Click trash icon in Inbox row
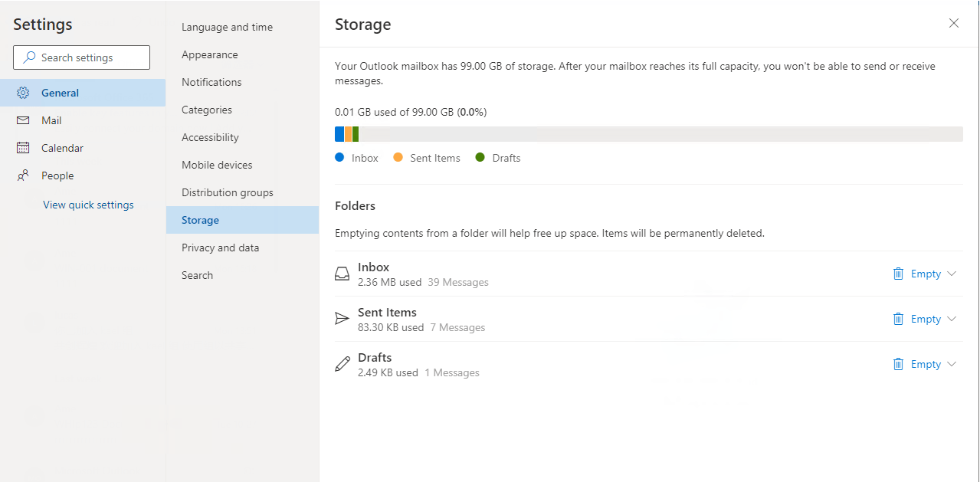The width and height of the screenshot is (980, 482). [x=898, y=274]
